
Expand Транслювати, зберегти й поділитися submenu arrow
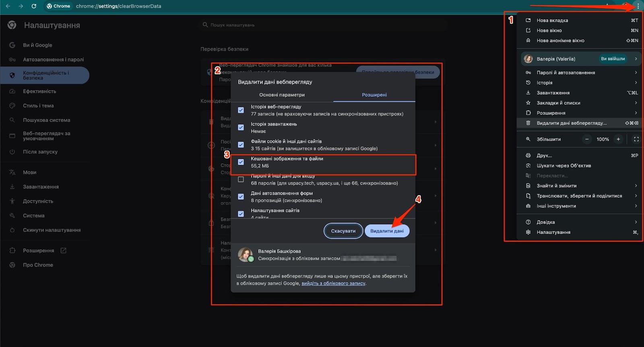tap(636, 196)
